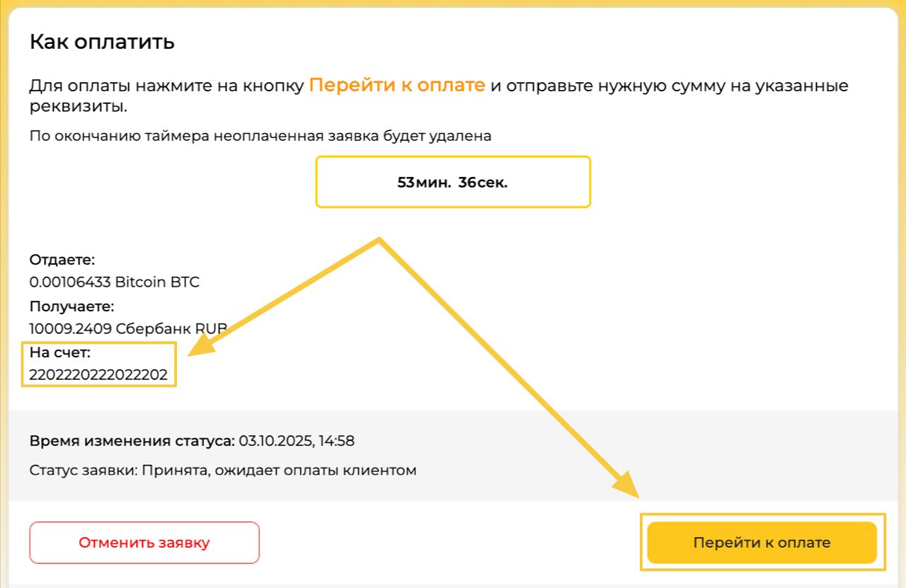
Task: Click the Как оплатить heading
Action: click(x=102, y=42)
